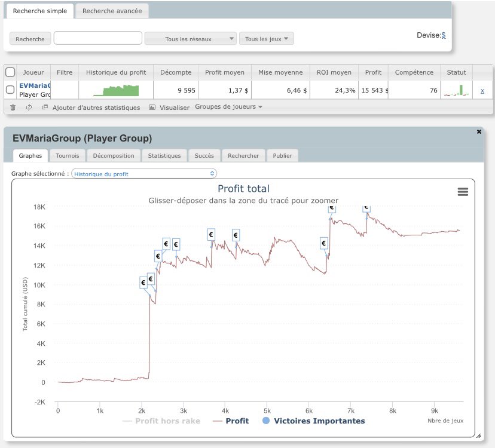This screenshot has height=448, width=495.
Task: Click the 24,3% ROI value
Action: click(x=345, y=90)
